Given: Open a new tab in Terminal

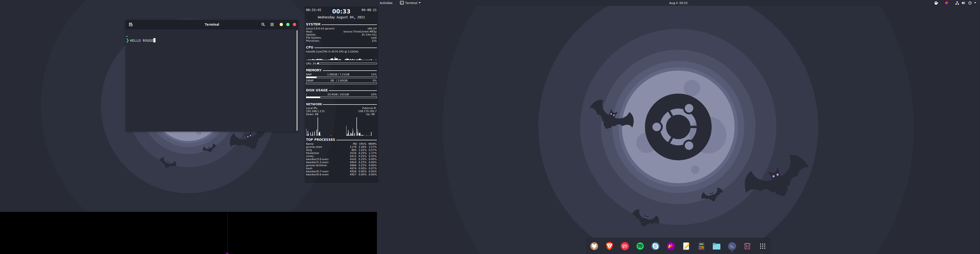Looking at the screenshot, I should 131,25.
